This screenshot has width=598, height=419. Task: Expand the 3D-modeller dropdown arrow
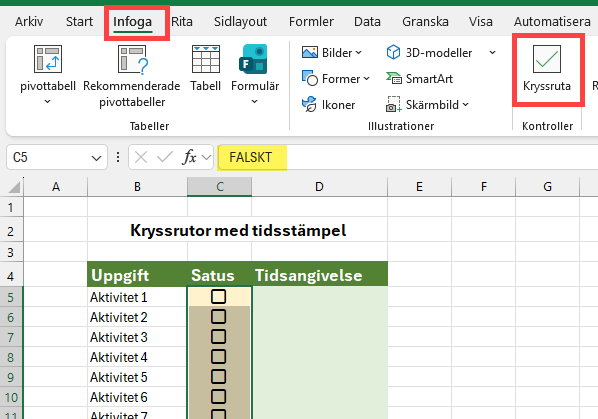[492, 53]
